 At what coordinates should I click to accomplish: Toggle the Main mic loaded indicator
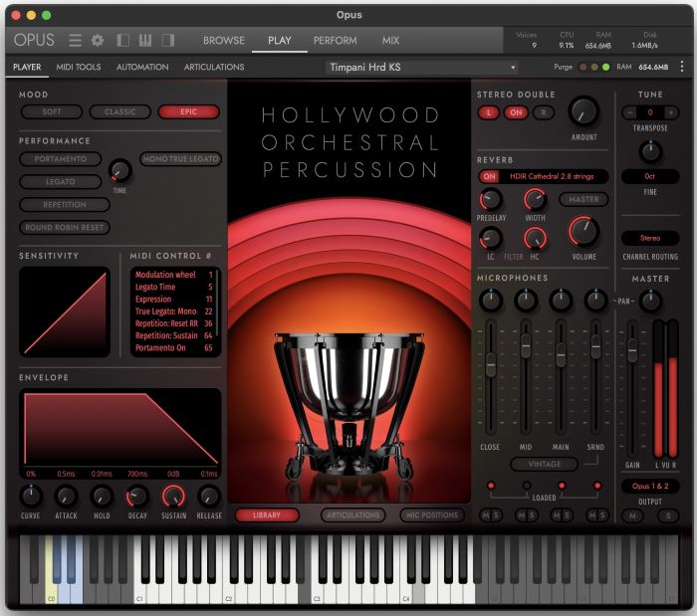tap(562, 486)
